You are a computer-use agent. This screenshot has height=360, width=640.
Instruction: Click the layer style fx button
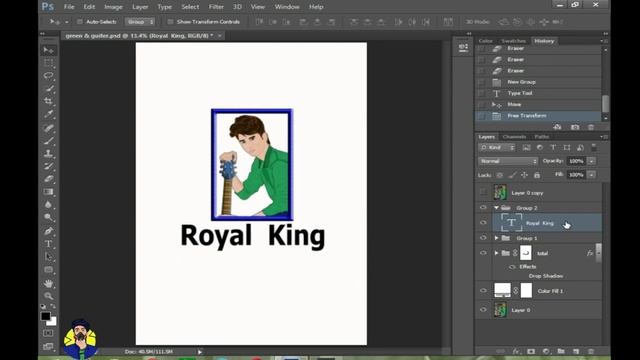[516, 351]
